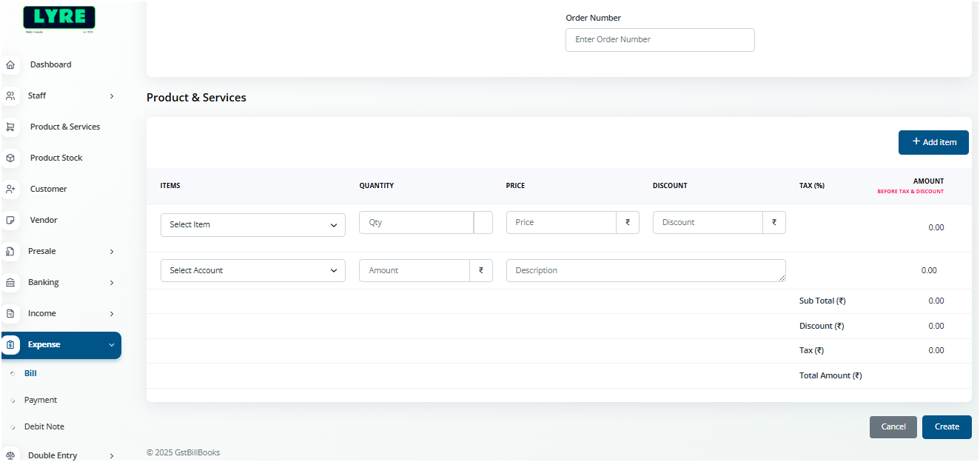Image resolution: width=980 pixels, height=462 pixels.
Task: Open Product Stock via its box icon
Action: pyautogui.click(x=11, y=158)
